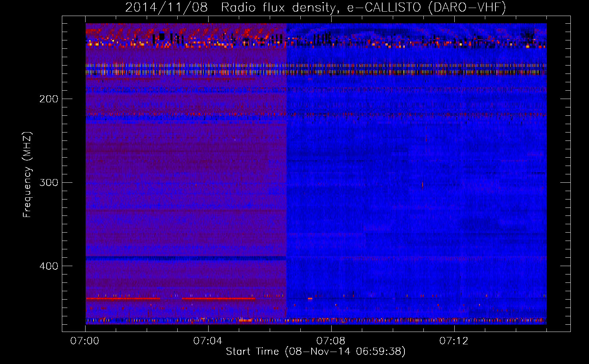Screen dimensions: 589x364
Task: Click the plot title 'Radio flux density, e-CALLISTO (DARO-VHF)'
Action: point(363,8)
